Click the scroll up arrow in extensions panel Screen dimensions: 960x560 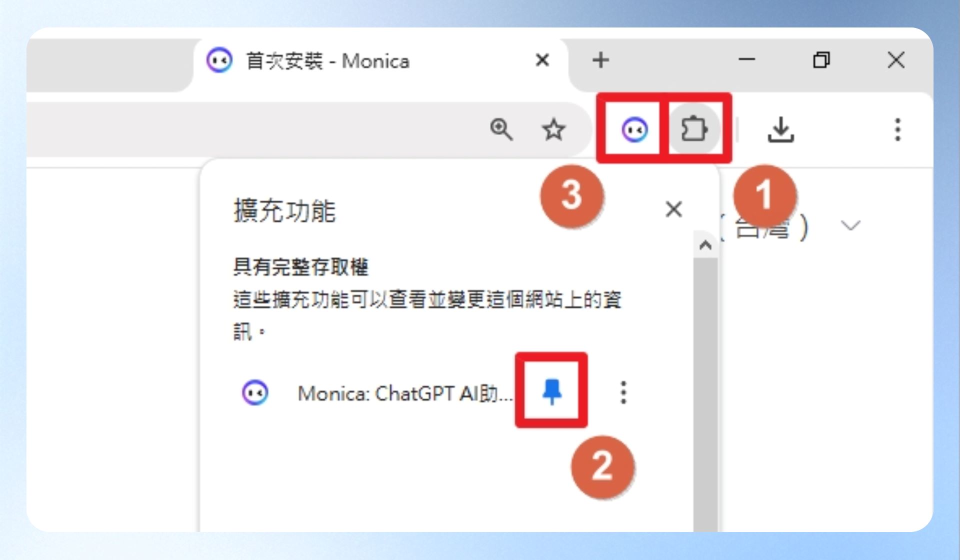pos(705,245)
